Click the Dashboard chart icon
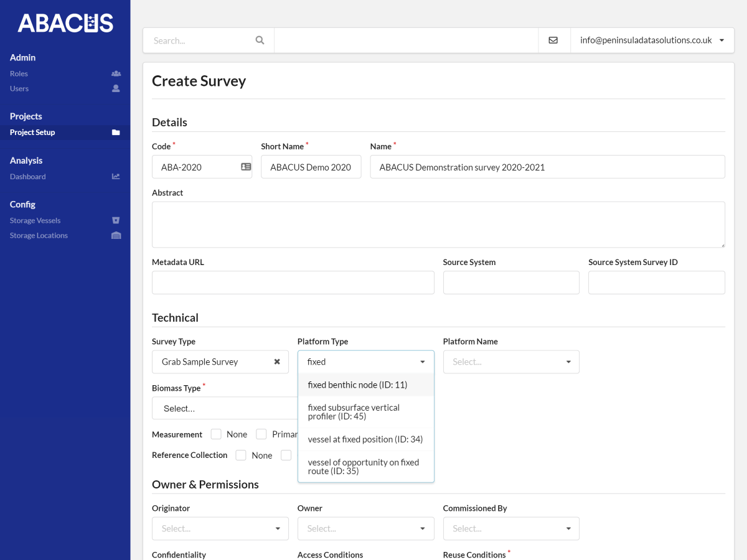 (x=116, y=177)
